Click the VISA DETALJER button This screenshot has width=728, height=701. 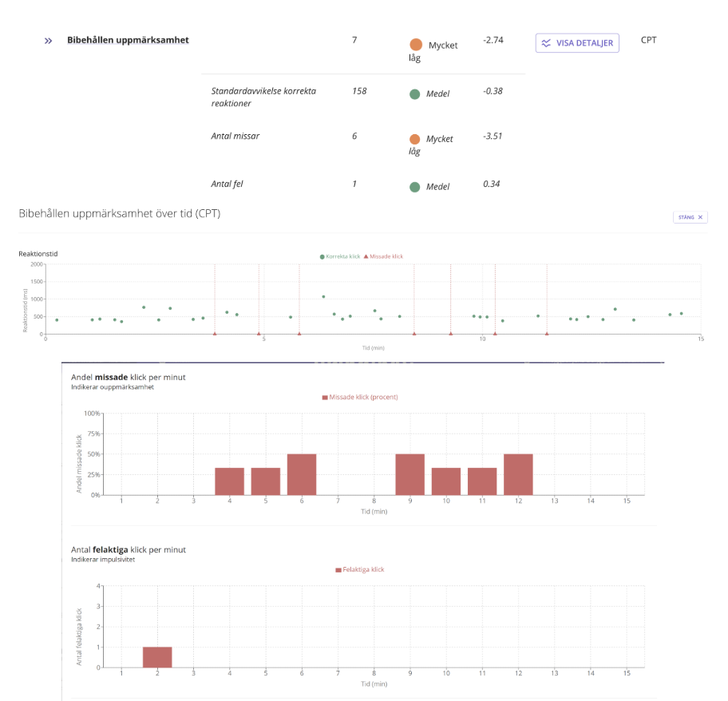click(x=577, y=43)
